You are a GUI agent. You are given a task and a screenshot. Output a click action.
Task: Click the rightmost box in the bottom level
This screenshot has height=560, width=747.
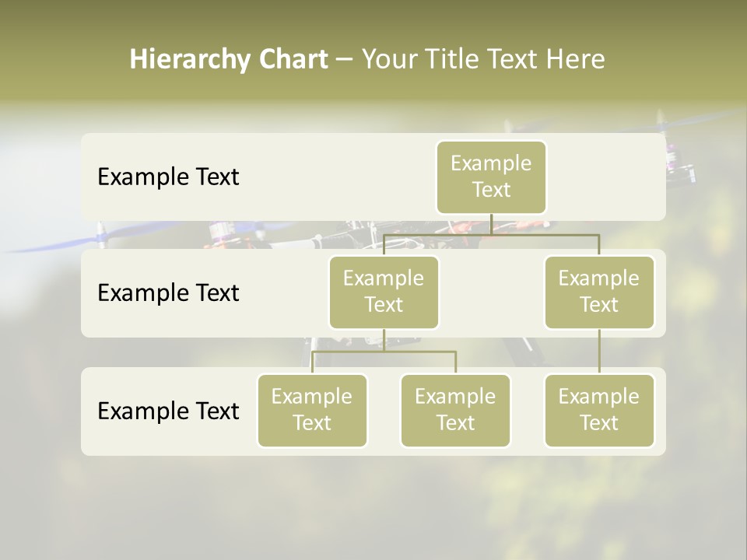598,410
